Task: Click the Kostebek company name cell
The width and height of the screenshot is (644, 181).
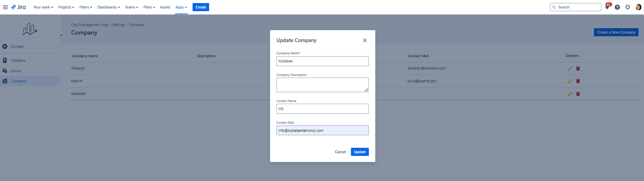Action: click(x=79, y=94)
